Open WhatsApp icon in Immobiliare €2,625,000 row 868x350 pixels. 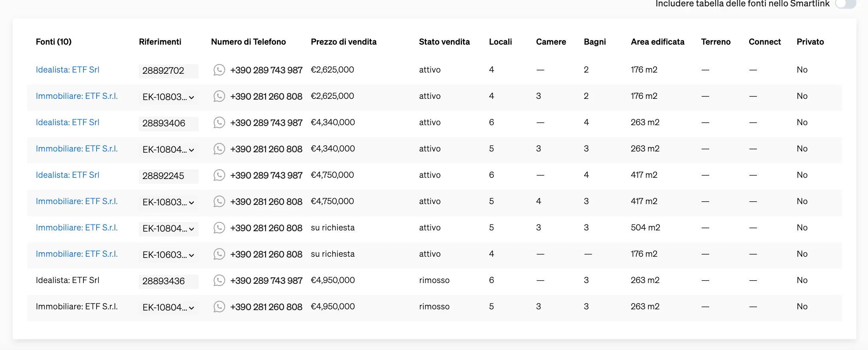coord(219,96)
